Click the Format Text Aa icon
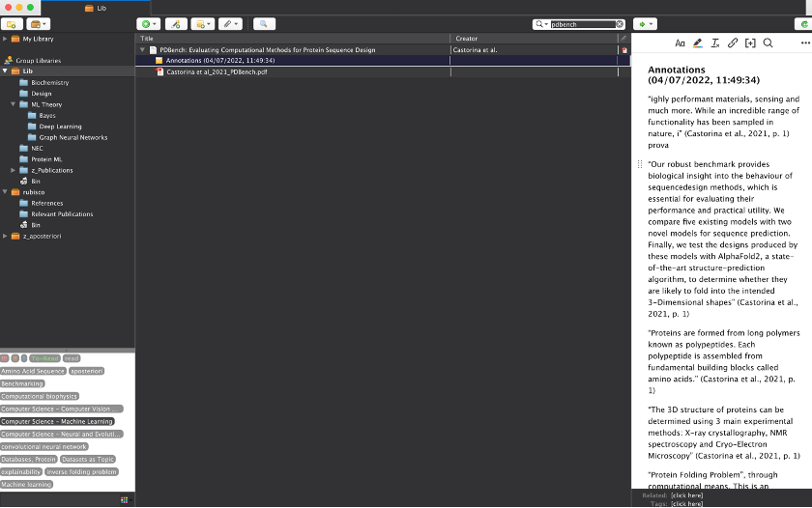This screenshot has height=508, width=812. coord(680,43)
